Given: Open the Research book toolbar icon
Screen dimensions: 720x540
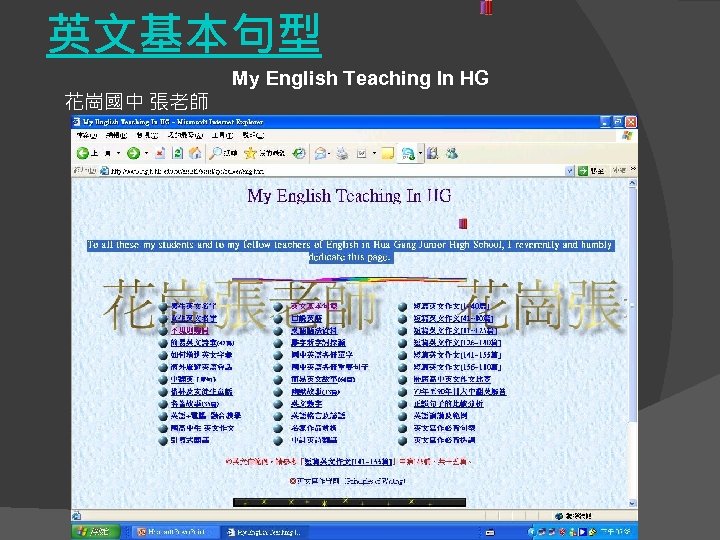Looking at the screenshot, I should click(x=433, y=153).
